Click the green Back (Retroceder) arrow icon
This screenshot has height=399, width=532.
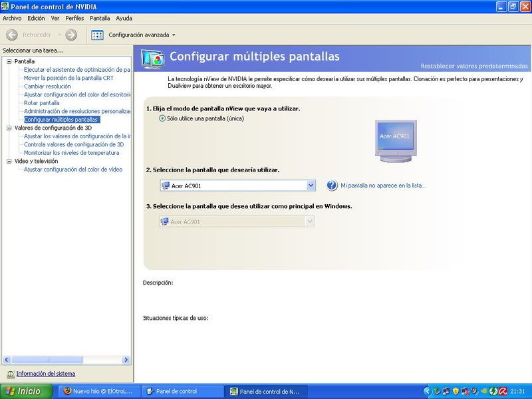click(x=12, y=35)
